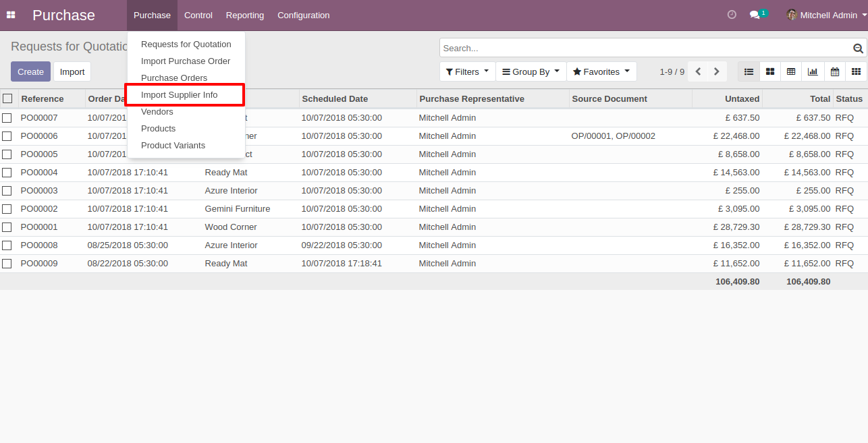This screenshot has width=868, height=443.
Task: Open record PO00004 reference cell
Action: point(51,173)
